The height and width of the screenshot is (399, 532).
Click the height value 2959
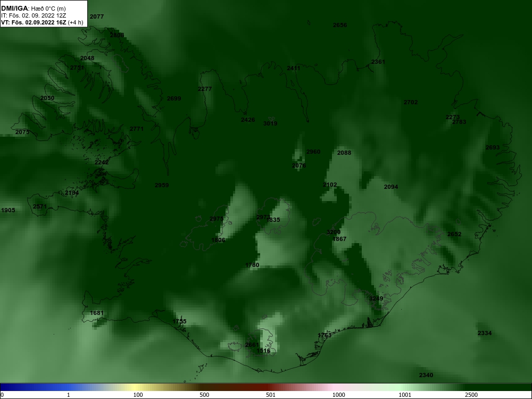pyautogui.click(x=162, y=185)
